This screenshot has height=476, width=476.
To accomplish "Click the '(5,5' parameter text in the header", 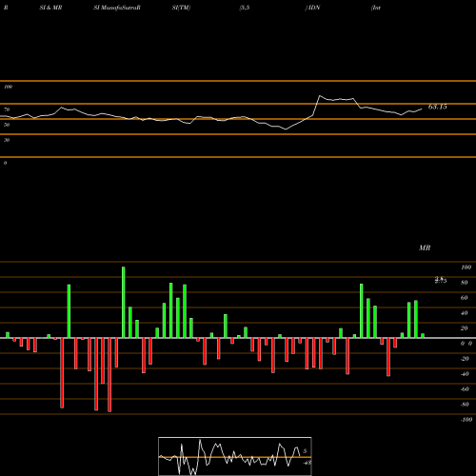I will pos(245,8).
